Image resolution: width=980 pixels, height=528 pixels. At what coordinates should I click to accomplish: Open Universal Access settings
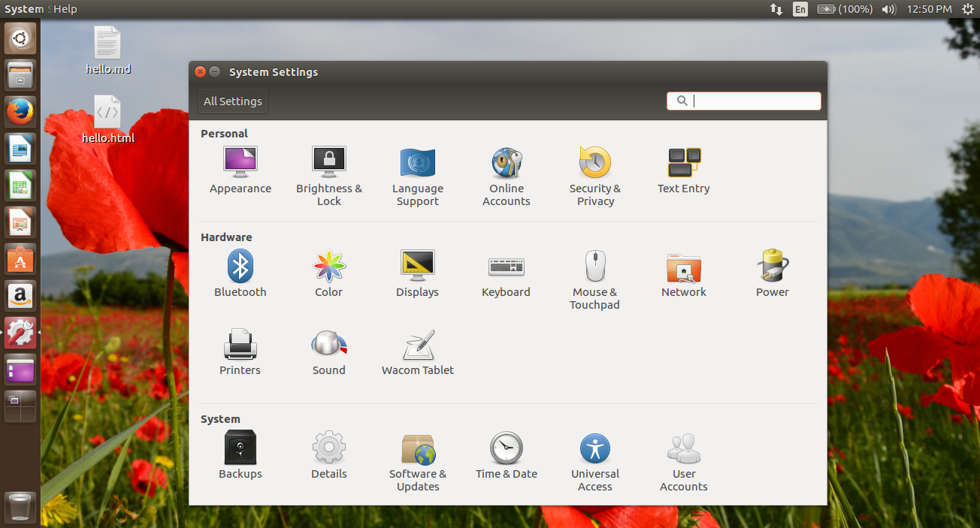595,461
